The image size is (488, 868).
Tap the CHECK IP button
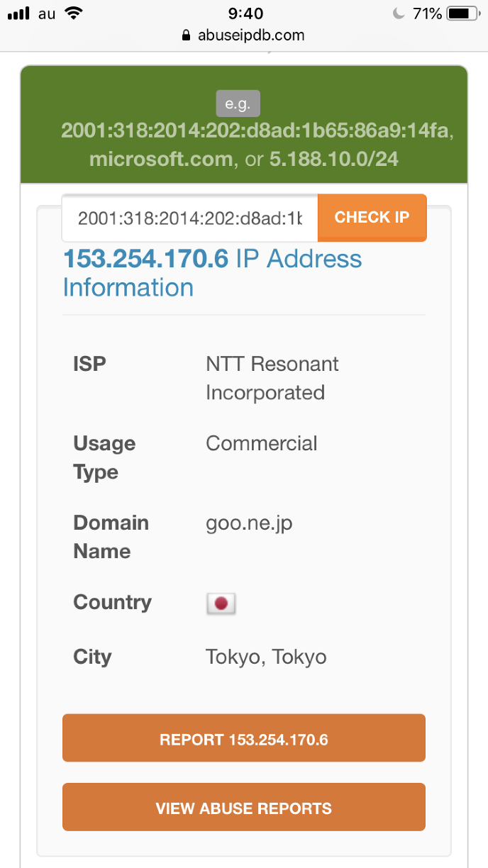(372, 217)
